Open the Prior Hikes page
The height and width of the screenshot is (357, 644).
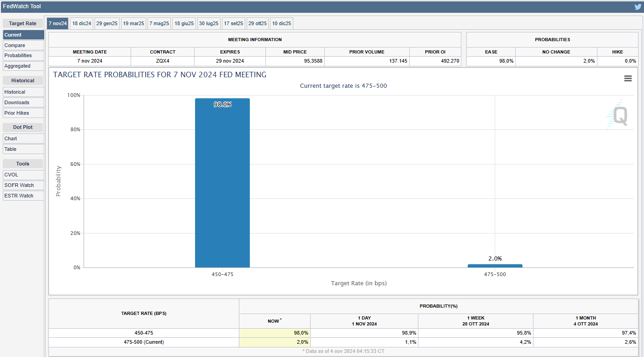(x=23, y=113)
